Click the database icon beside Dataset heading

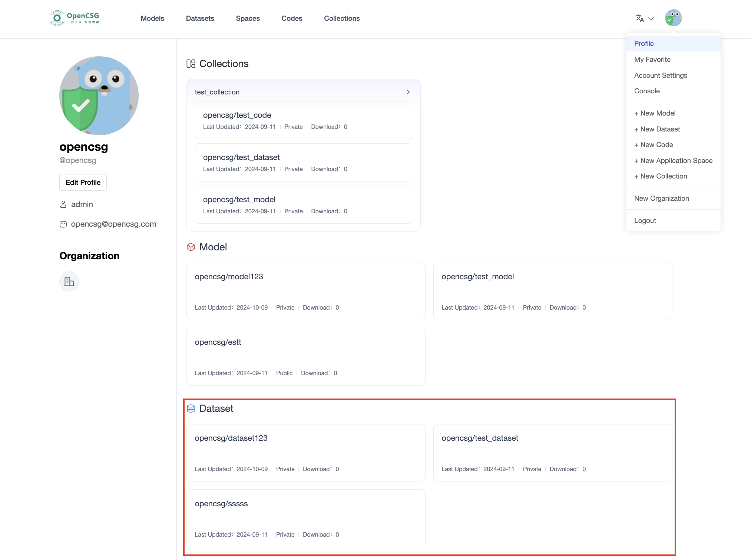[191, 409]
